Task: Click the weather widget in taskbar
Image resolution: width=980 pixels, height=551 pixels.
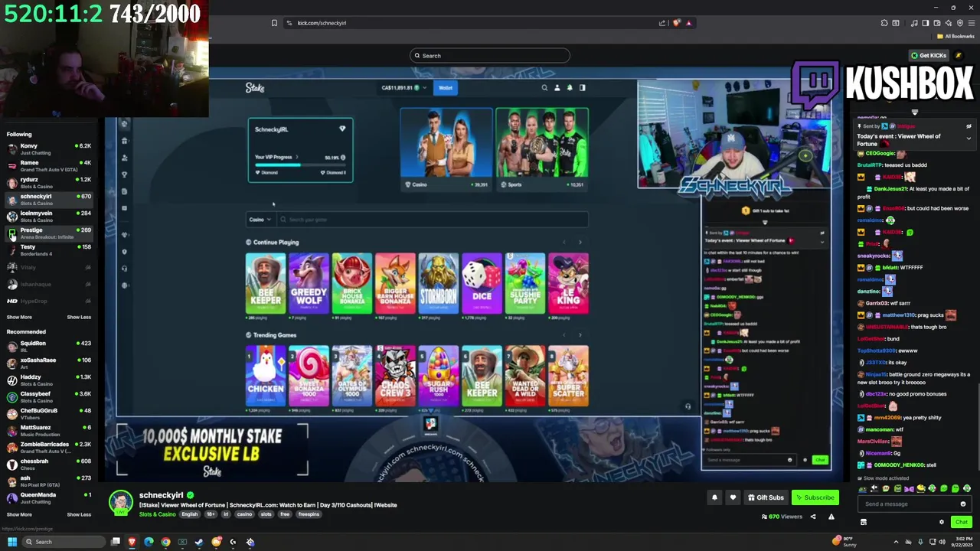Action: tap(844, 542)
